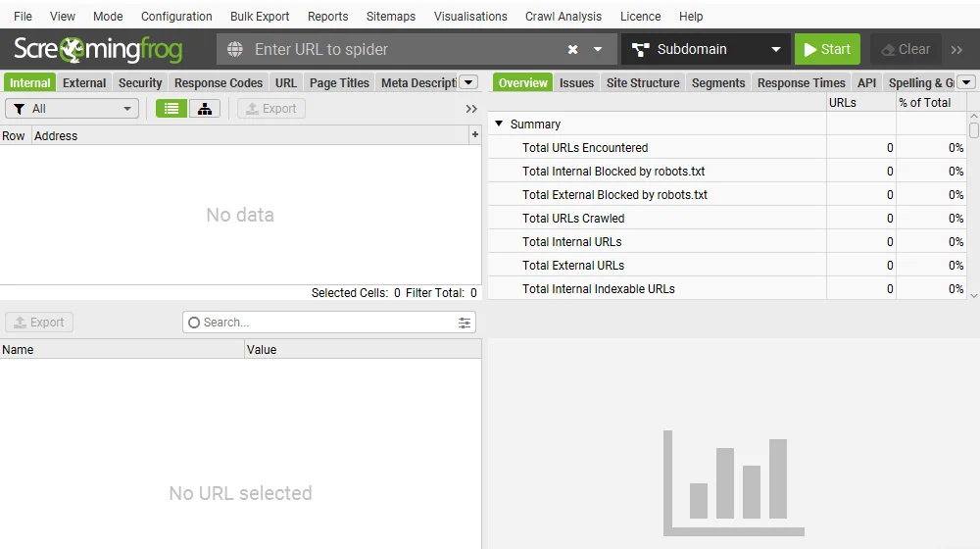This screenshot has height=549, width=980.
Task: Click the lower Export button
Action: (x=39, y=322)
